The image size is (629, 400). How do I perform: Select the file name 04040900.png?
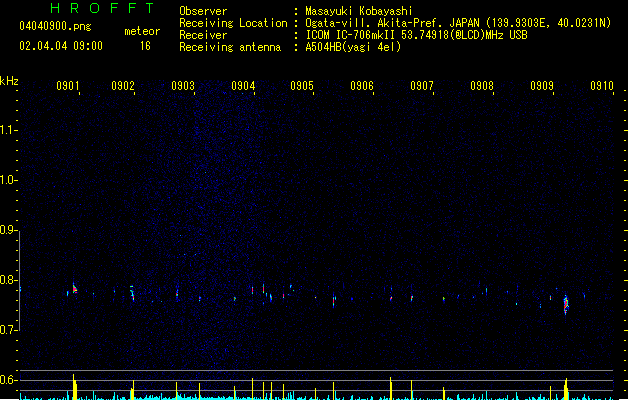[x=55, y=26]
